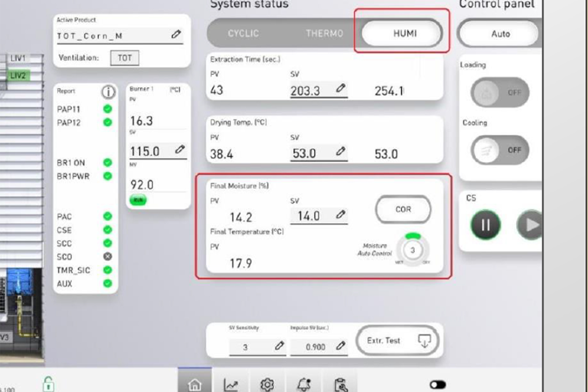Toggle the Loading switch
The height and width of the screenshot is (392, 588).
tap(500, 92)
